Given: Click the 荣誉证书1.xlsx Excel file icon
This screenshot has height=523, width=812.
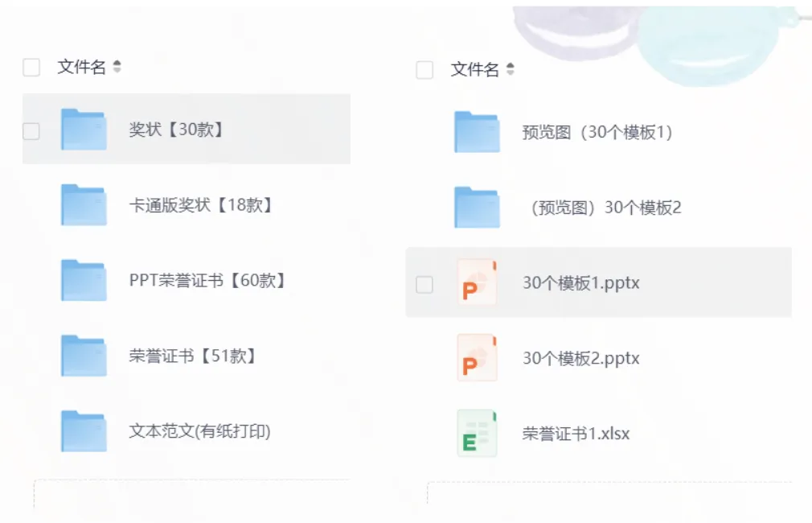Looking at the screenshot, I should coord(477,434).
